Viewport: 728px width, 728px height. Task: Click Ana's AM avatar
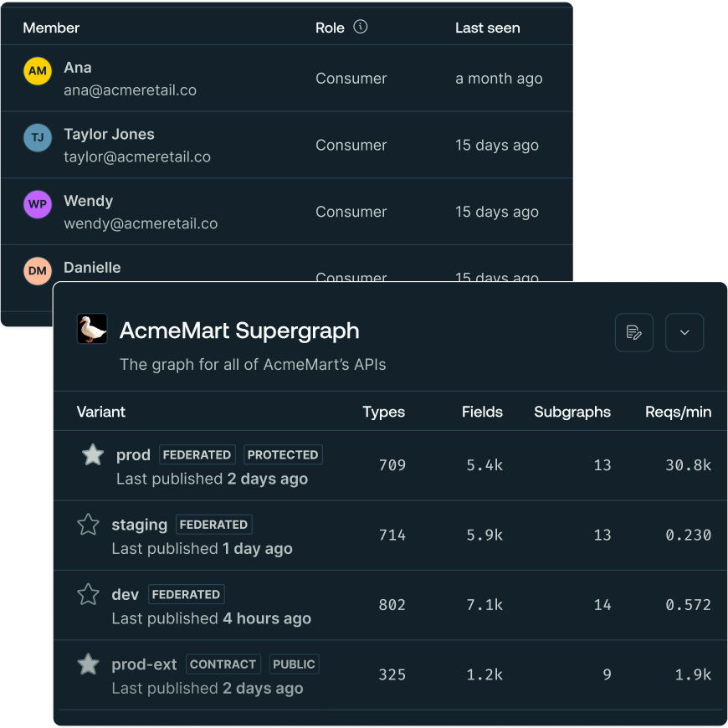38,71
